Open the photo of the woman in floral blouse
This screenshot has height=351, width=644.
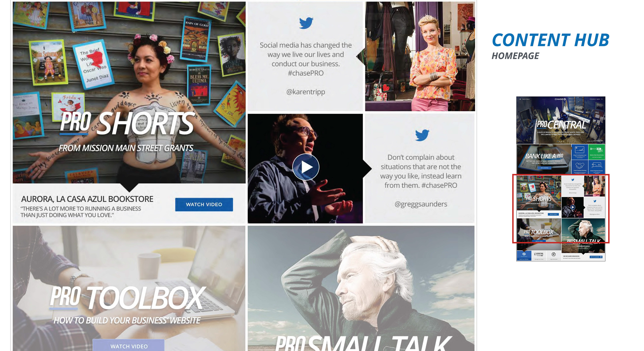420,56
